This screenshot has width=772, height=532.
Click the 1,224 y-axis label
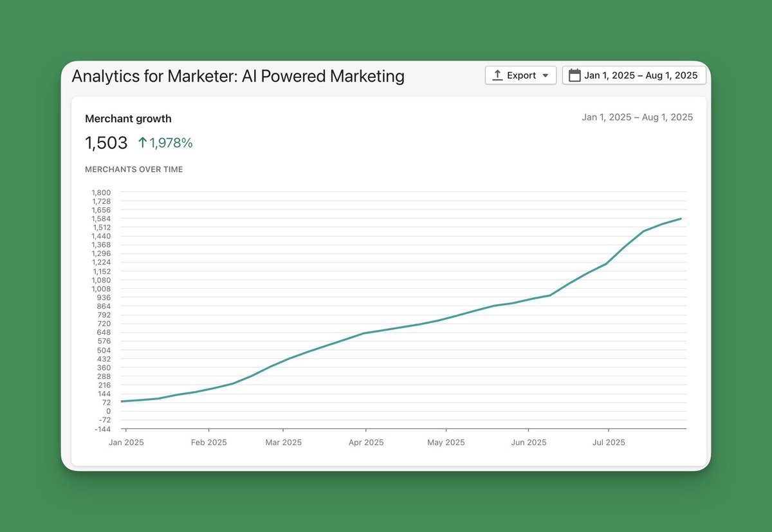pyautogui.click(x=102, y=262)
